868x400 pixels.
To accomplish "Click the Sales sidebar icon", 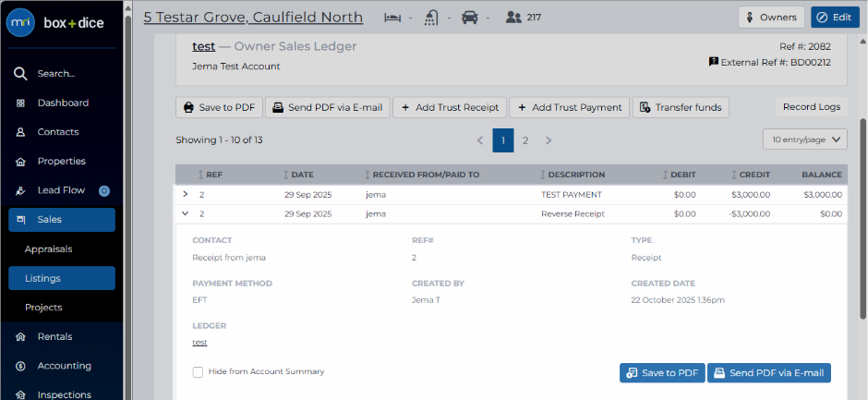I will 21,220.
